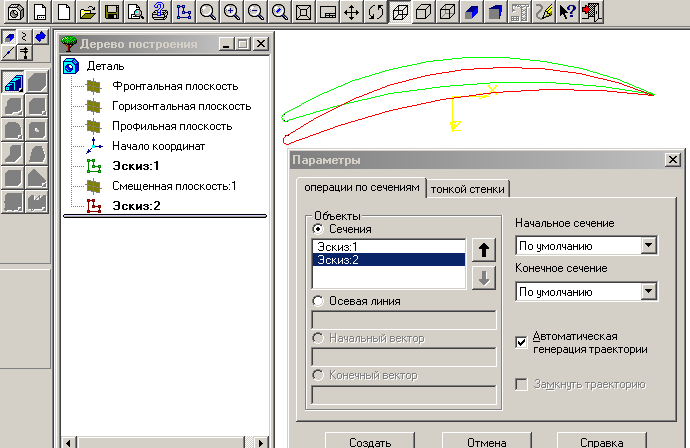
Task: Select the Начальный вектор radio button
Action: pyautogui.click(x=318, y=338)
